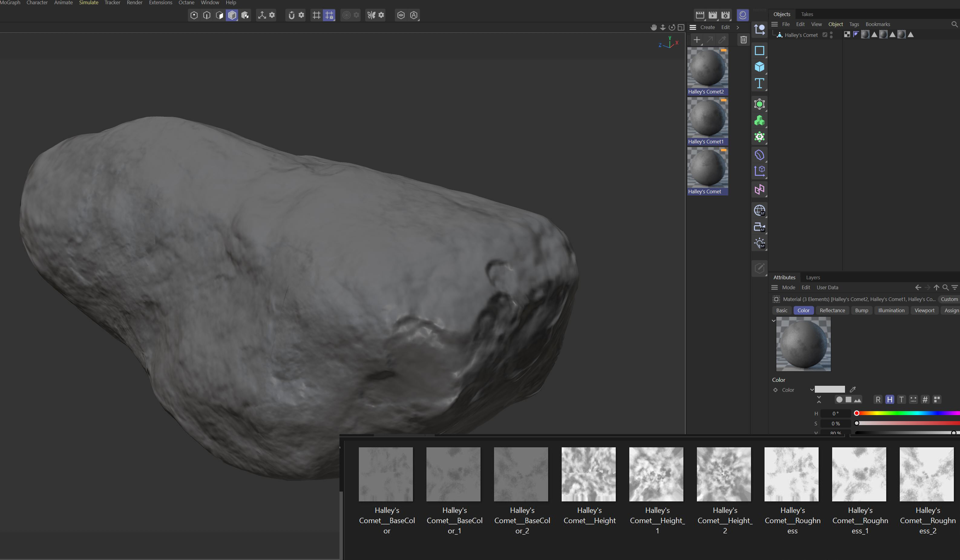
Task: Add Text spline T icon
Action: [x=759, y=83]
